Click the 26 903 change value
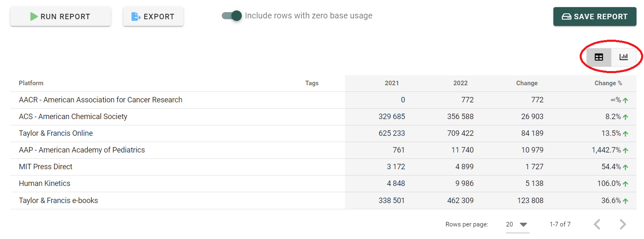Viewport: 644px width, 239px height. point(532,117)
